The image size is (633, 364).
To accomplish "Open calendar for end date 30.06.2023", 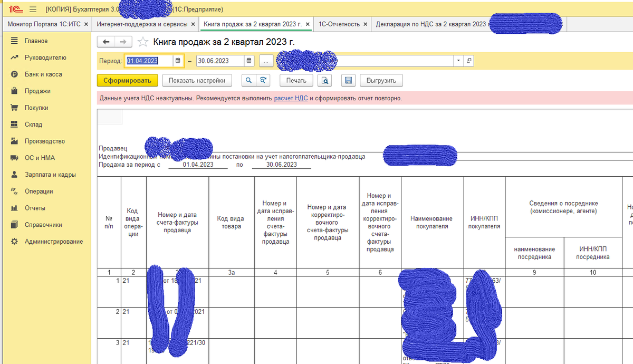I will point(249,61).
